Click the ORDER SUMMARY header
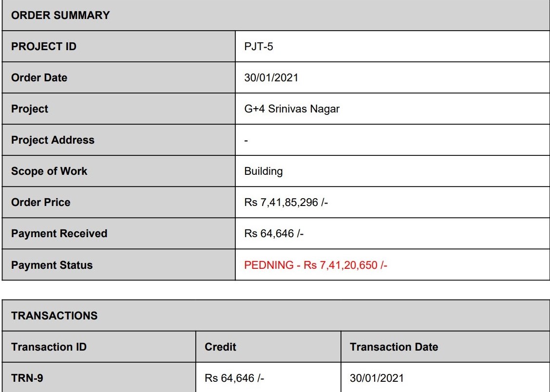Viewport: 550px width, 392px height. (x=60, y=15)
